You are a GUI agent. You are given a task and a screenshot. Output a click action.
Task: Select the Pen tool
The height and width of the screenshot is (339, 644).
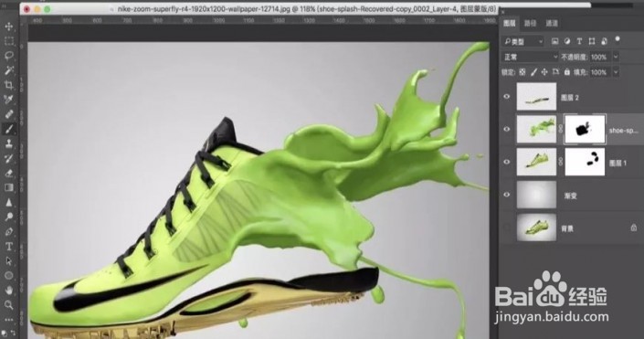pos(8,231)
